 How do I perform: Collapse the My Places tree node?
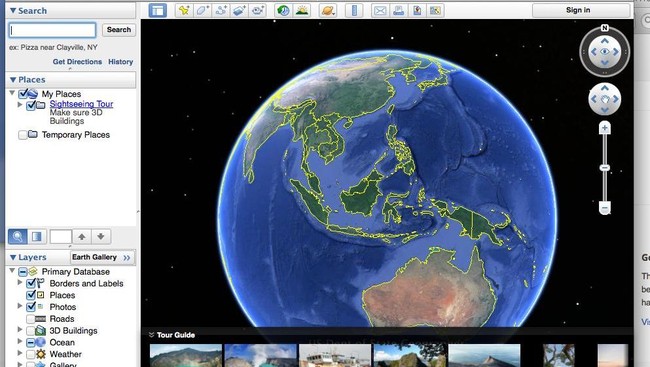pos(12,93)
